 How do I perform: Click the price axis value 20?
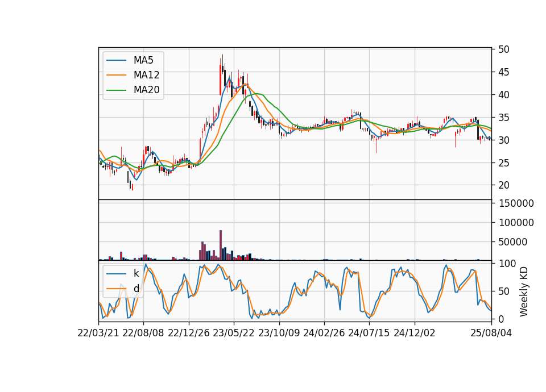tap(503, 185)
